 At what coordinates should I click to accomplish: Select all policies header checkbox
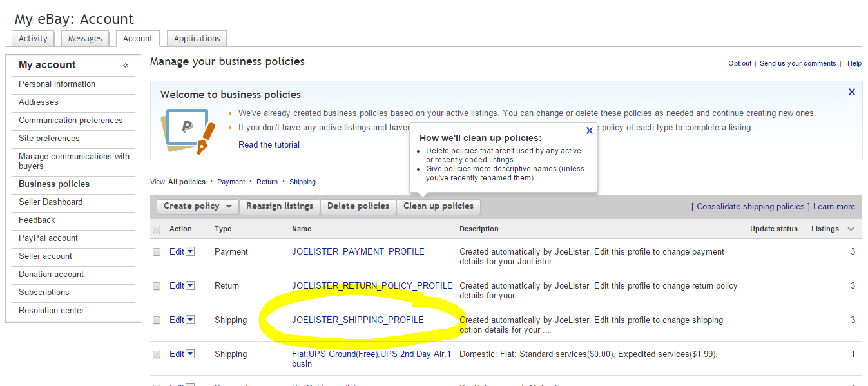157,229
